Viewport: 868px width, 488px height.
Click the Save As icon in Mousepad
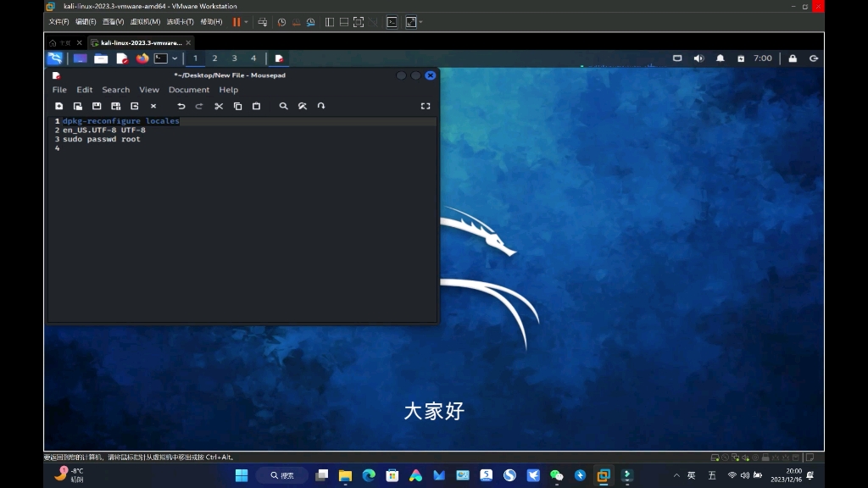(115, 106)
